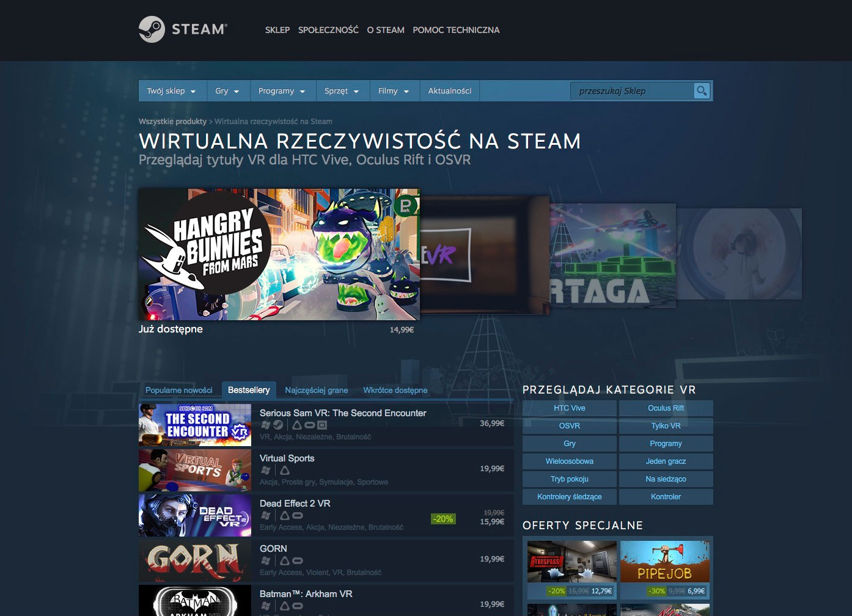This screenshot has height=616, width=852.
Task: Select the Bestsellery tab
Action: 249,390
